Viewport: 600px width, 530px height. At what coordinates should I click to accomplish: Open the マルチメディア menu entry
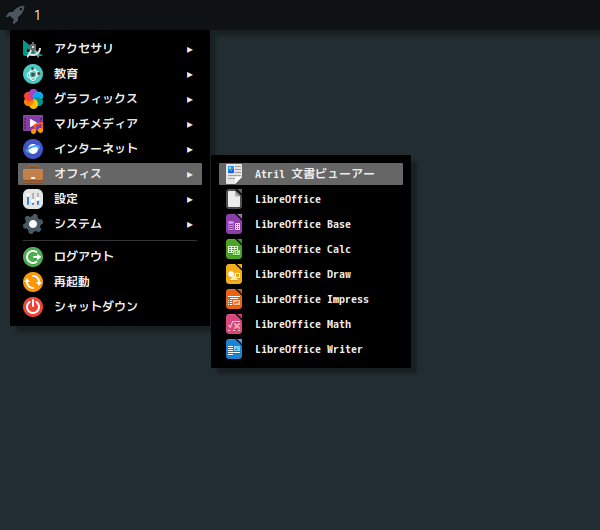pos(110,124)
